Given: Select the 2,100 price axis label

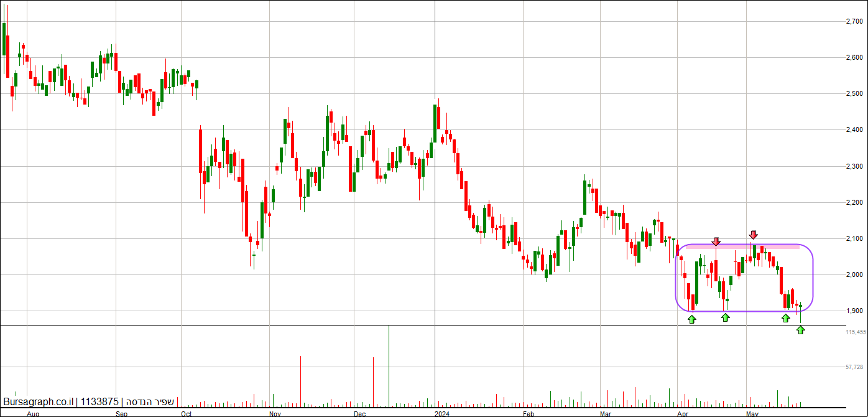Looking at the screenshot, I should click(854, 239).
